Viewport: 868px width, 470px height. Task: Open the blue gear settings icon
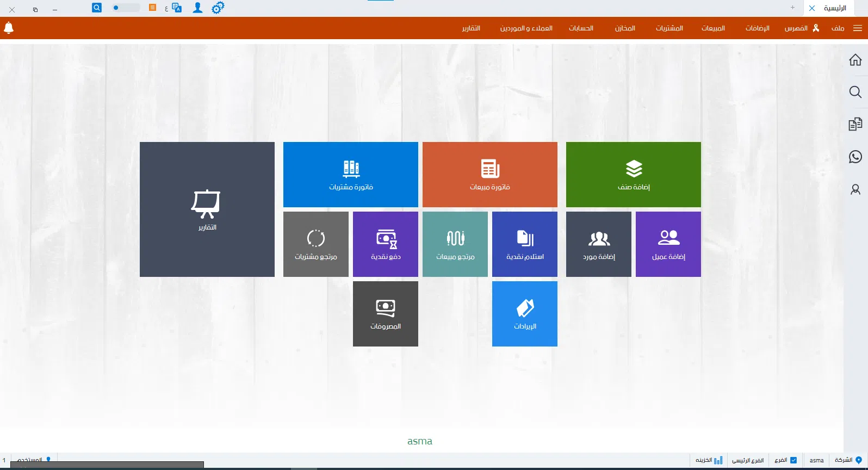click(x=218, y=8)
